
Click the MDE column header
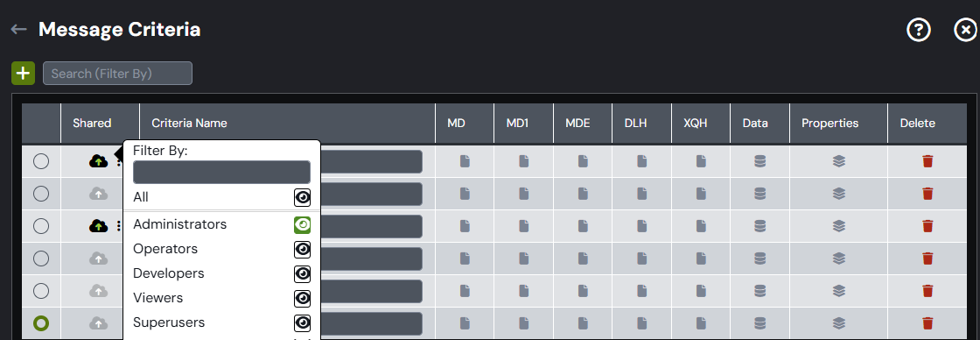pyautogui.click(x=577, y=124)
